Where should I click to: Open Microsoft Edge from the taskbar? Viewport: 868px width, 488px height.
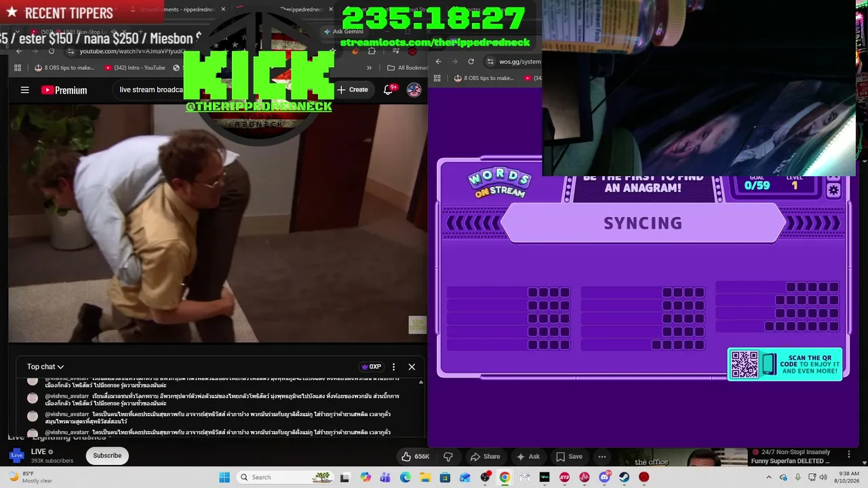click(406, 477)
